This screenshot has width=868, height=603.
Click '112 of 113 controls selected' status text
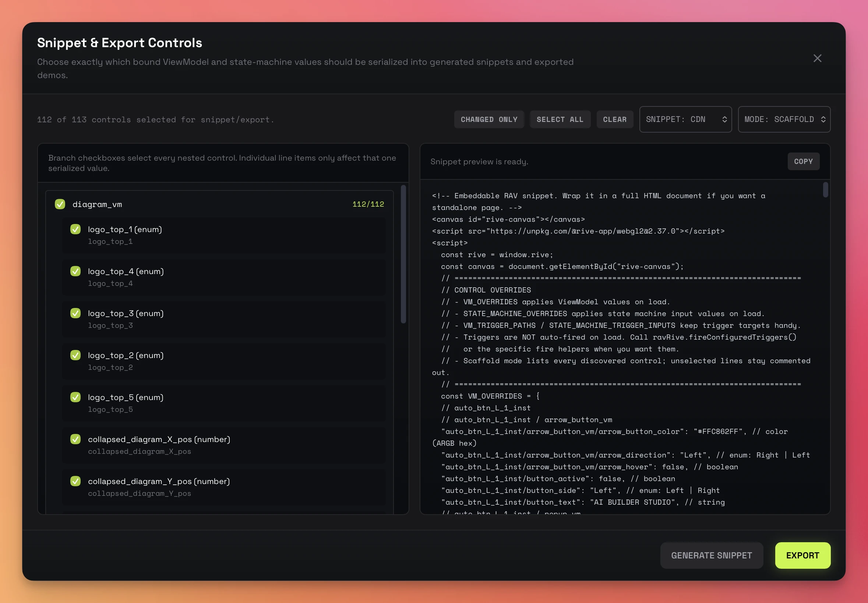coord(156,119)
